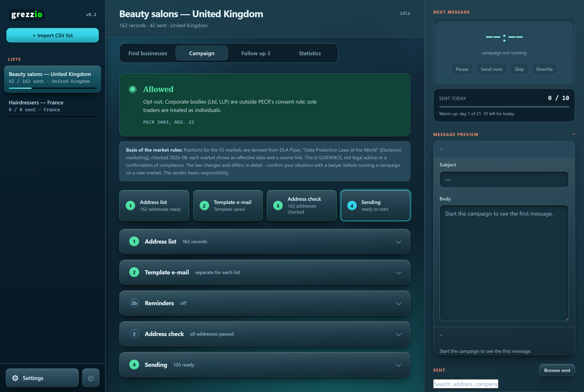This screenshot has height=392, width=584.
Task: Focus the sent search address field
Action: click(x=466, y=384)
